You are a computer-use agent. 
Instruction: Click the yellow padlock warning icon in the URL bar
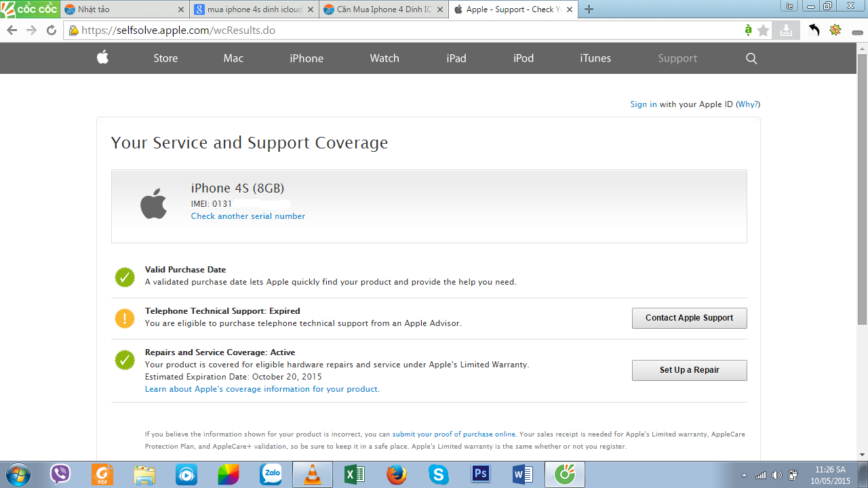pos(73,30)
